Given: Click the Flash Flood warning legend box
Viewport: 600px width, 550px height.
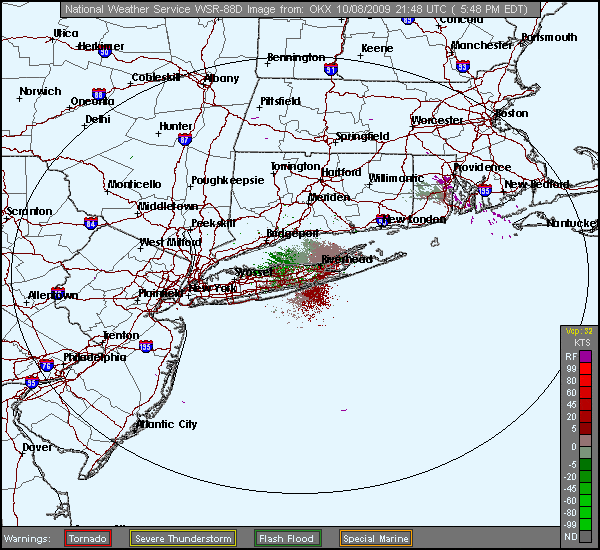Looking at the screenshot, I should point(287,539).
